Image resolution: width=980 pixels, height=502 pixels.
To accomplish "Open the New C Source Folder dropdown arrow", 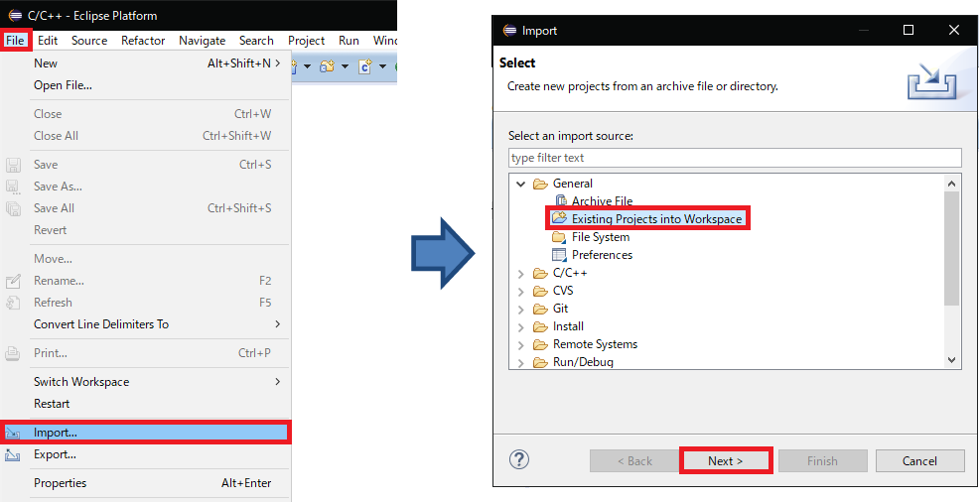I will point(345,66).
